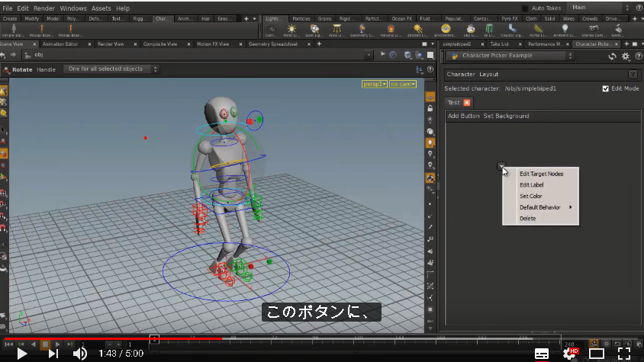Click the red video progress bar

click(113, 338)
